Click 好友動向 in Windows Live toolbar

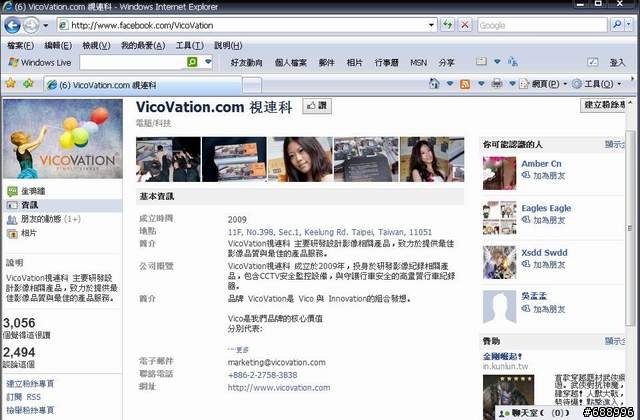pyautogui.click(x=246, y=62)
